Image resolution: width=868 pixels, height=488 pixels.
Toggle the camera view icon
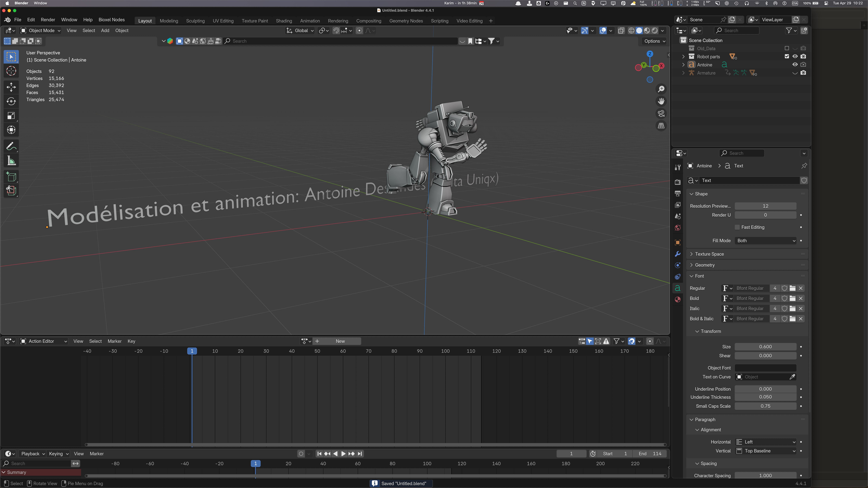661,113
